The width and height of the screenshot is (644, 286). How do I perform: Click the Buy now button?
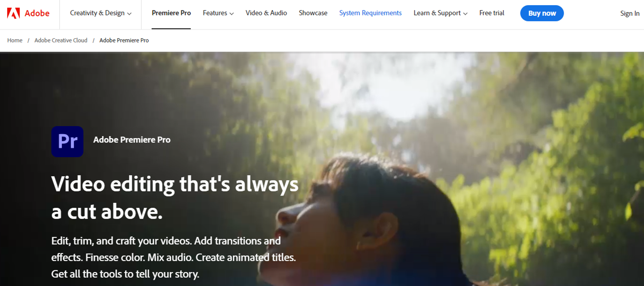542,13
